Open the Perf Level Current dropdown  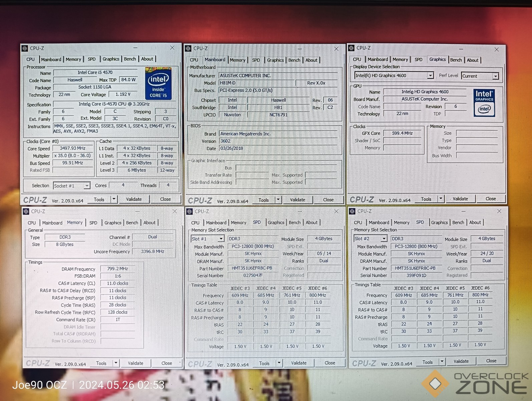tap(496, 76)
